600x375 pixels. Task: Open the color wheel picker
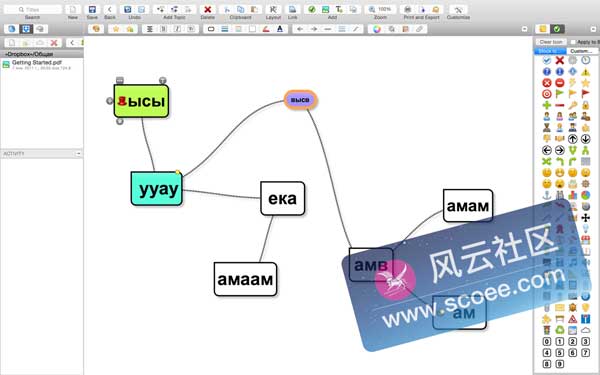click(377, 29)
